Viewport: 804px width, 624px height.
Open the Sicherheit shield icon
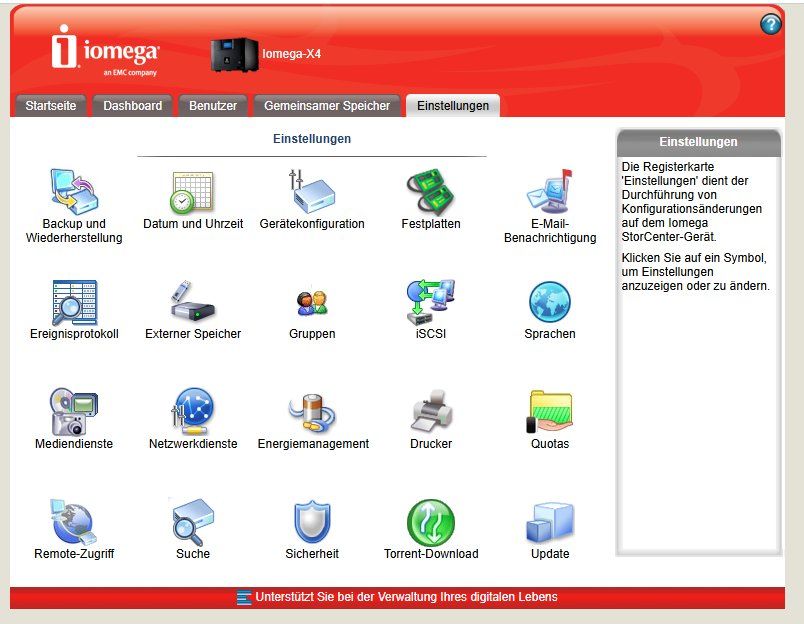pyautogui.click(x=312, y=522)
